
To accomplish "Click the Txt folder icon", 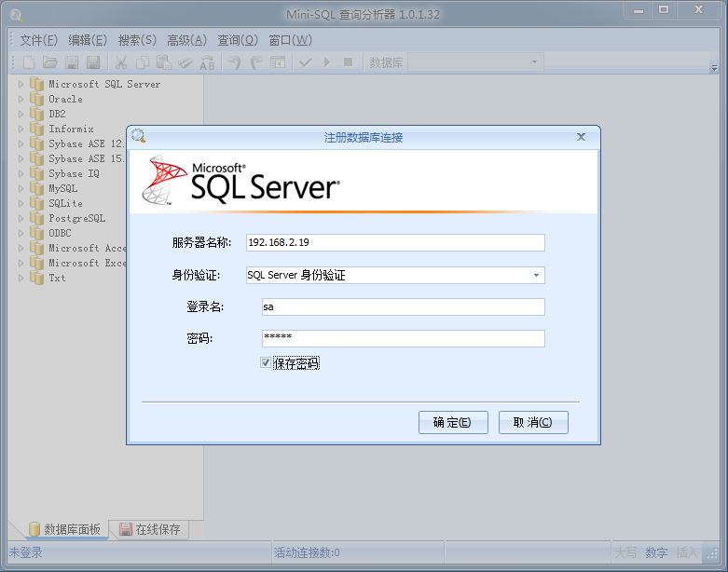I will (x=36, y=278).
